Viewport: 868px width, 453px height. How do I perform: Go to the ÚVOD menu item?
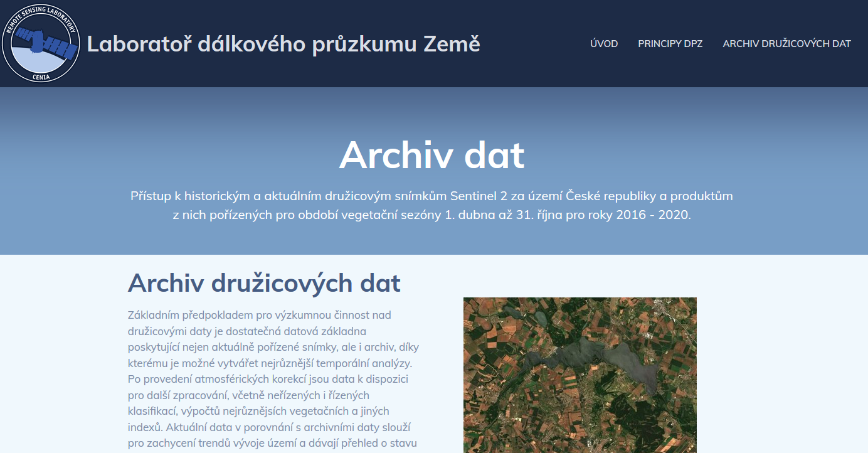click(604, 44)
